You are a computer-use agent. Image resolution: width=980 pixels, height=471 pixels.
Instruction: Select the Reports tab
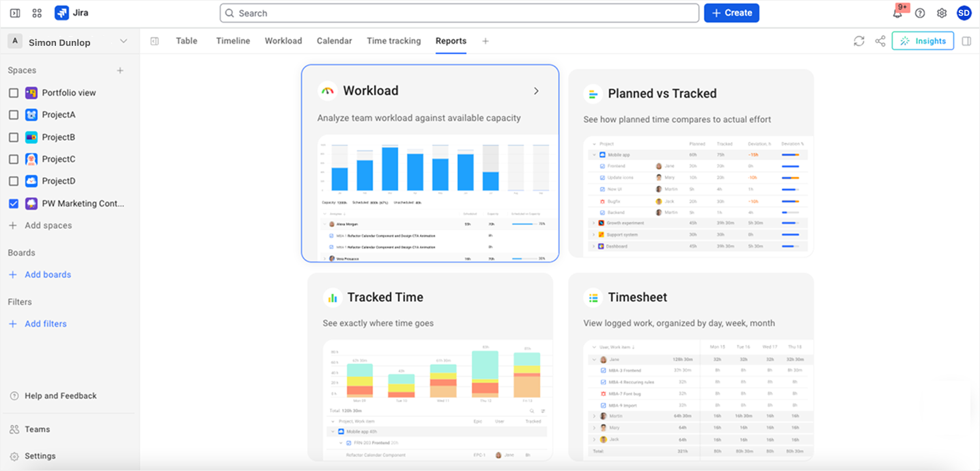[x=451, y=41]
